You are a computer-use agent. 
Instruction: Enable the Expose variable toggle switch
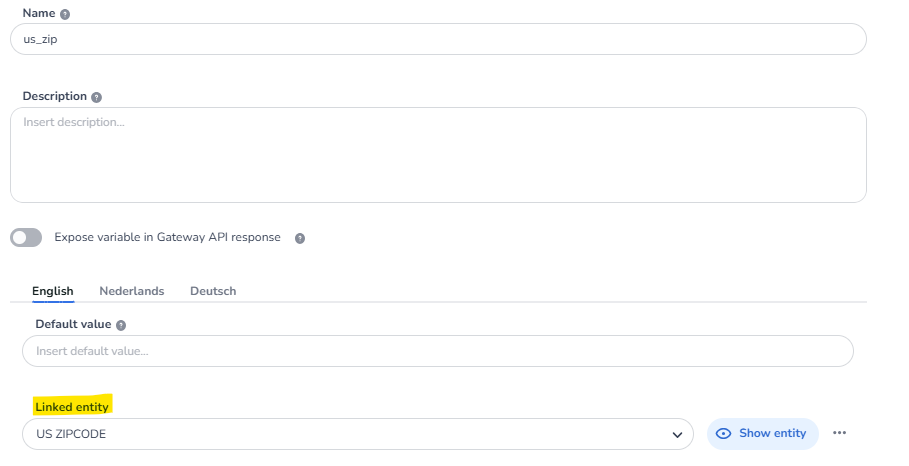click(26, 237)
